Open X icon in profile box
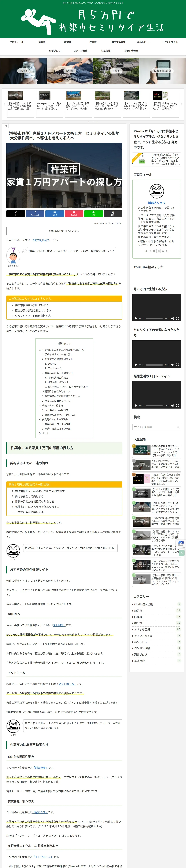 pyautogui.click(x=150, y=251)
